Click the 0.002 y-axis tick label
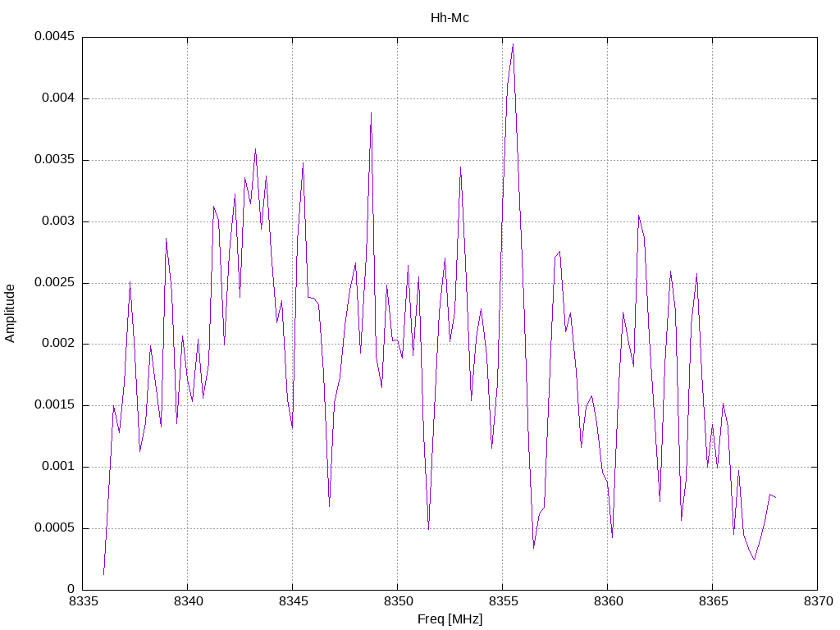The image size is (840, 630). point(58,344)
